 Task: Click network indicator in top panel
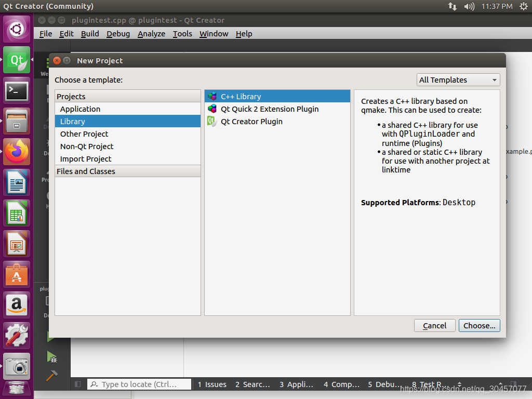point(453,6)
